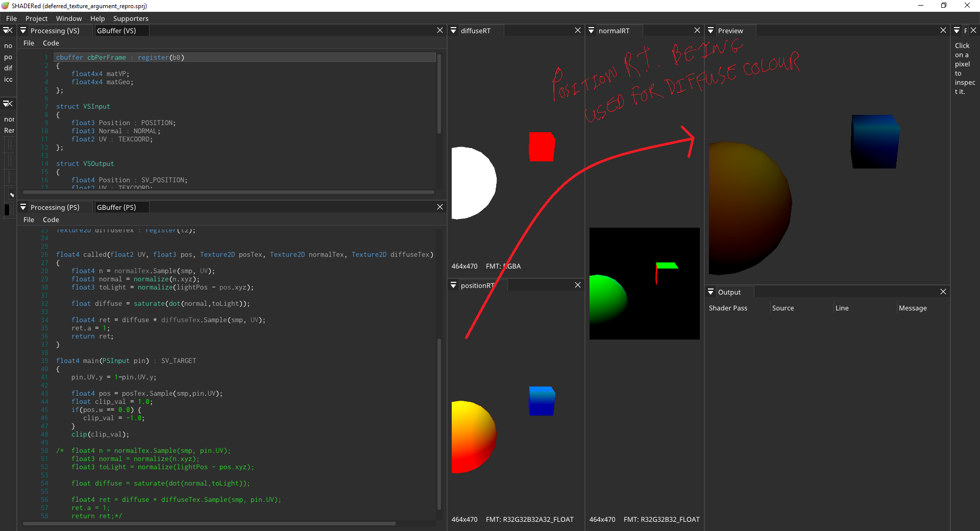Close the diffuseRT panel

tap(578, 31)
